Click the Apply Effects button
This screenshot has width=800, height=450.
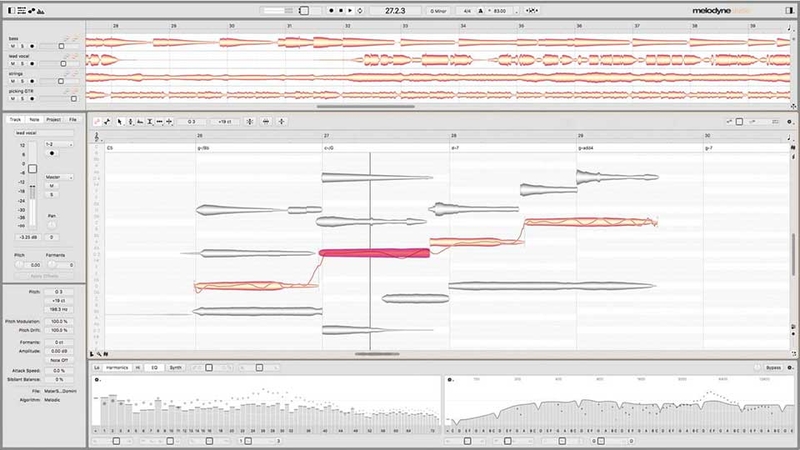tap(44, 276)
